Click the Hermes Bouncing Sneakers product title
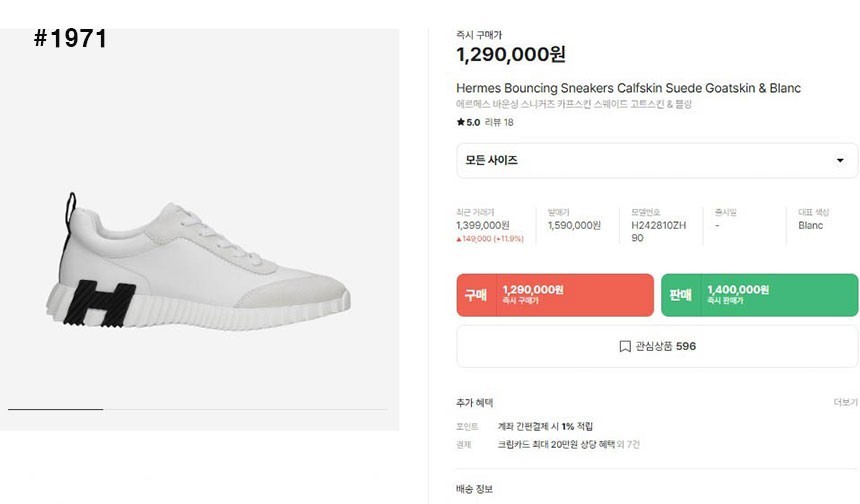The width and height of the screenshot is (860, 504). (628, 88)
